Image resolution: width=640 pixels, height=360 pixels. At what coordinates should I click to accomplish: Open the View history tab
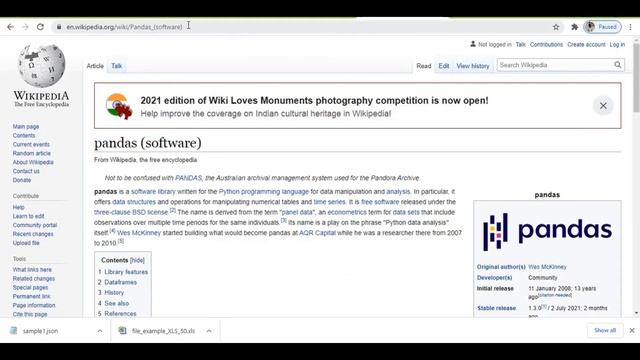pyautogui.click(x=473, y=66)
